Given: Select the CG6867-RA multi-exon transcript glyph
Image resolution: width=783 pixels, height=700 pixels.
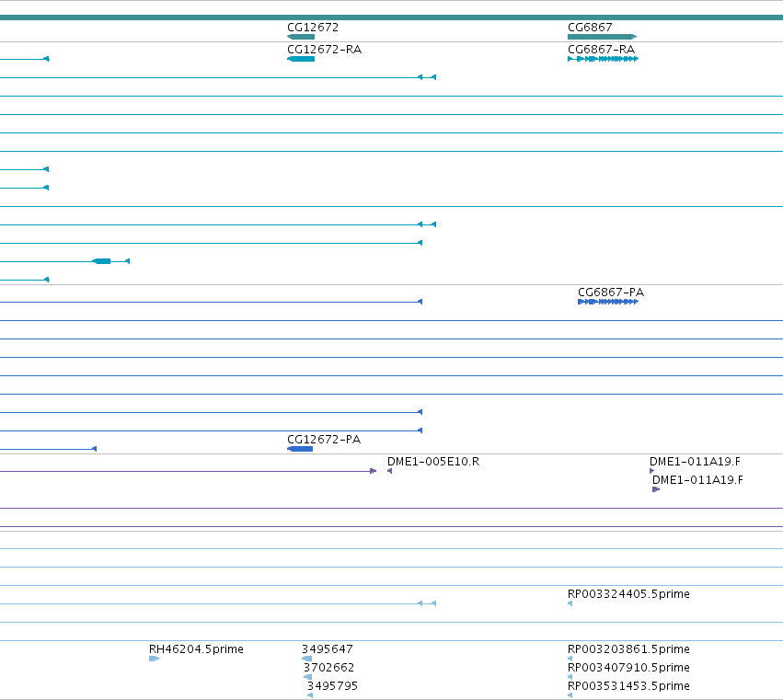Looking at the screenshot, I should 604,59.
